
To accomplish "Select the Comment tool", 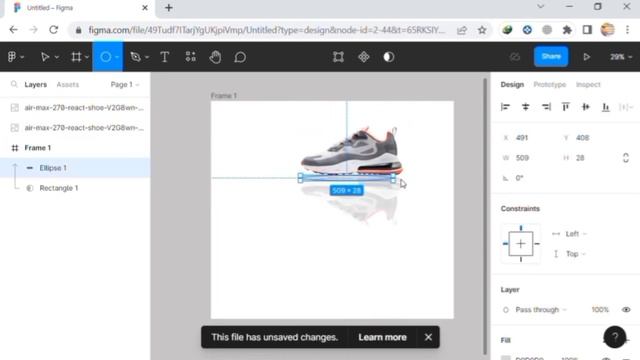I will pyautogui.click(x=240, y=57).
